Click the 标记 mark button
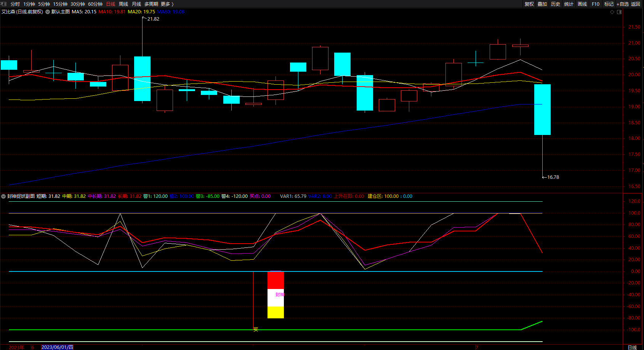The height and width of the screenshot is (350, 644). tap(609, 4)
